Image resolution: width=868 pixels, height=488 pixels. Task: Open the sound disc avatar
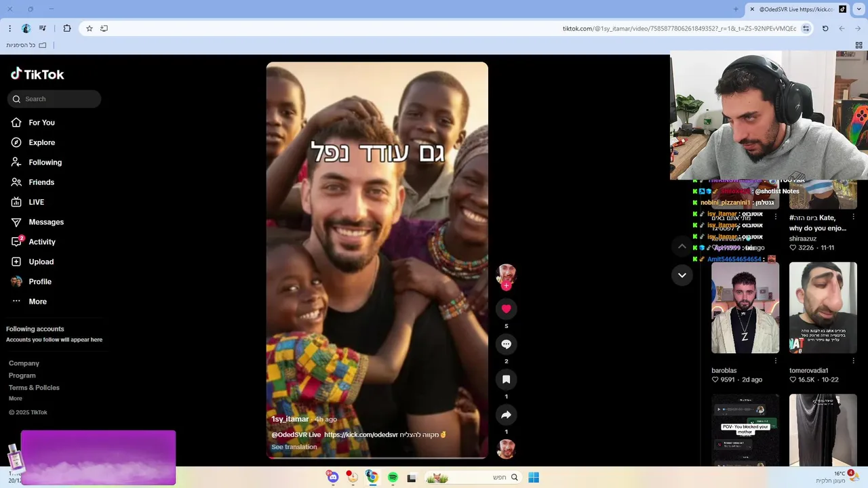[x=506, y=449]
